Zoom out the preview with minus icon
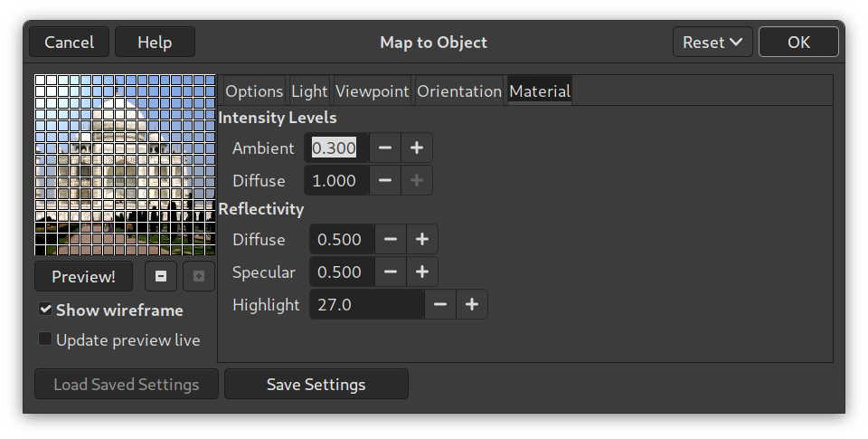Viewport: 868px width, 439px height. point(160,276)
